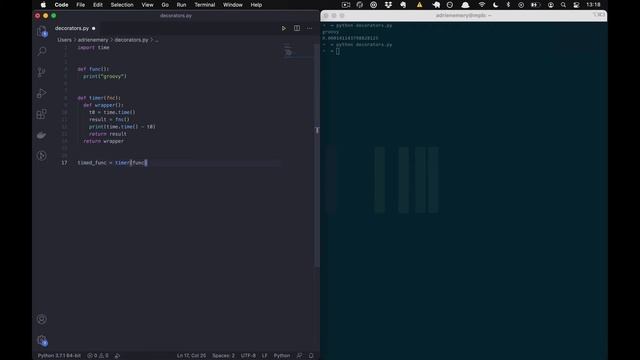640x360 pixels.
Task: Open the Extensions view
Action: [x=42, y=114]
